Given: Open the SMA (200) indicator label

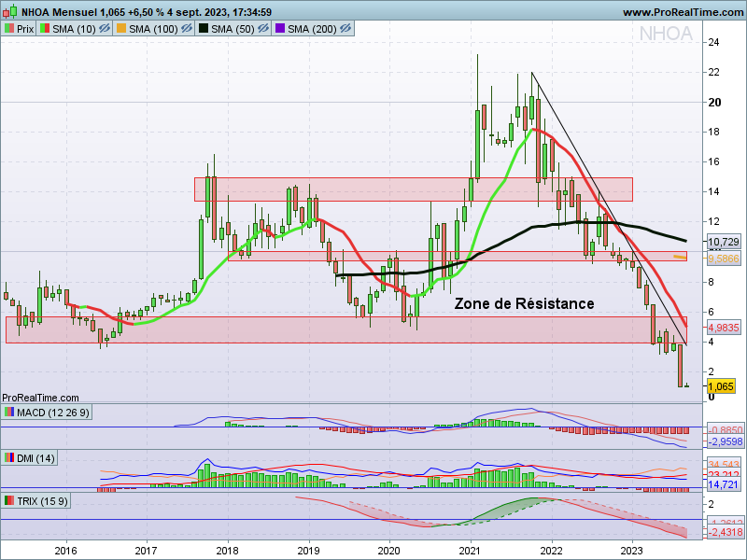Looking at the screenshot, I should 312,29.
